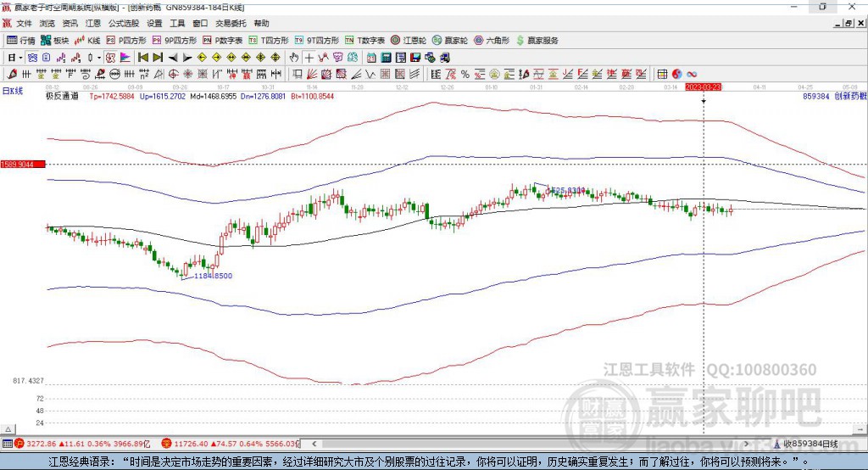The image size is (868, 470).
Task: Click the 极反通道 indicator name
Action: coord(62,96)
